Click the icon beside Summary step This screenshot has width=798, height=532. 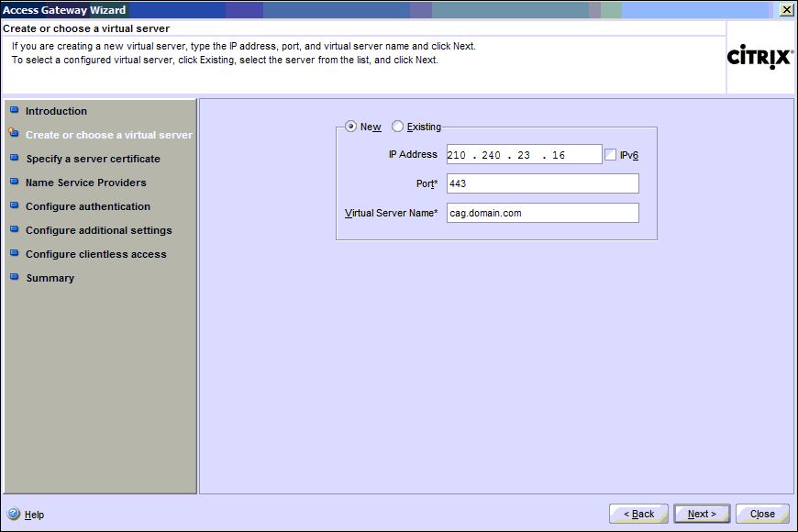pyautogui.click(x=14, y=277)
